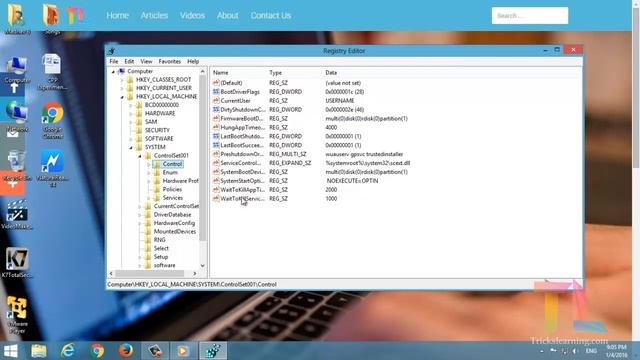Open the Help menu in Registry Editor
Screen dimensions: 640x360
click(x=193, y=62)
